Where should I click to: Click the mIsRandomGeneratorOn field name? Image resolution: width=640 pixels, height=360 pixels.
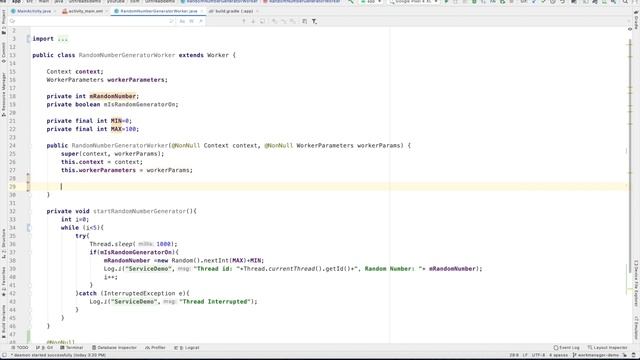pyautogui.click(x=140, y=104)
